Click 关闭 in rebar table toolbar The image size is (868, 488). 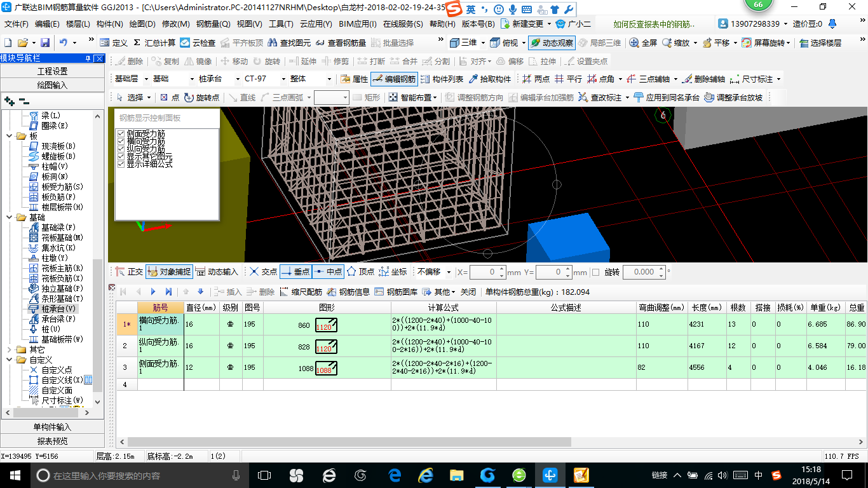468,292
